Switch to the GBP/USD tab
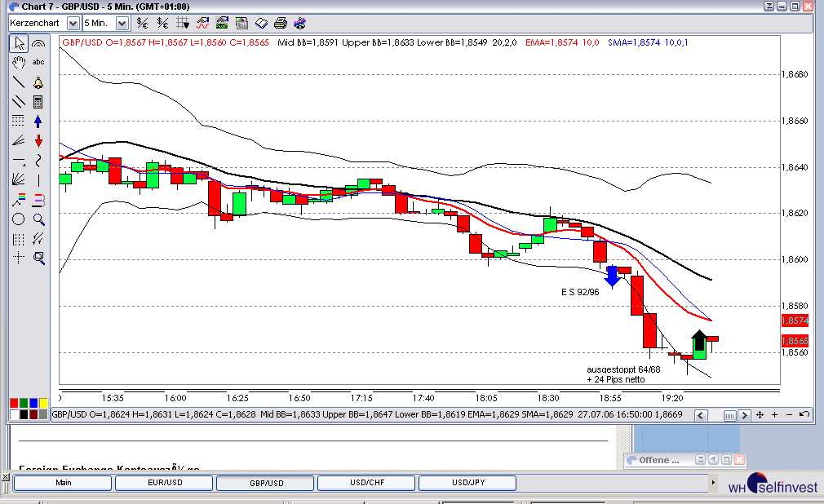 pos(266,483)
